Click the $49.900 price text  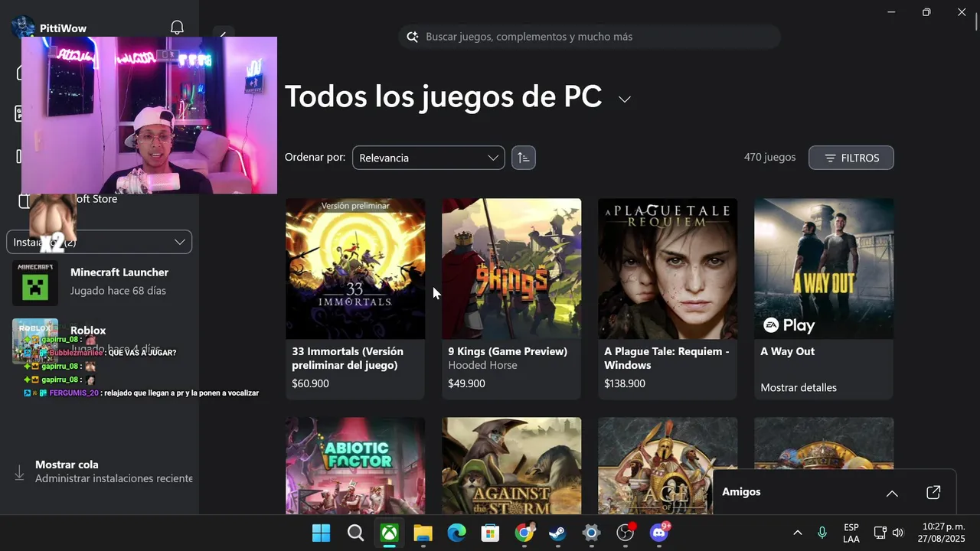tap(466, 383)
